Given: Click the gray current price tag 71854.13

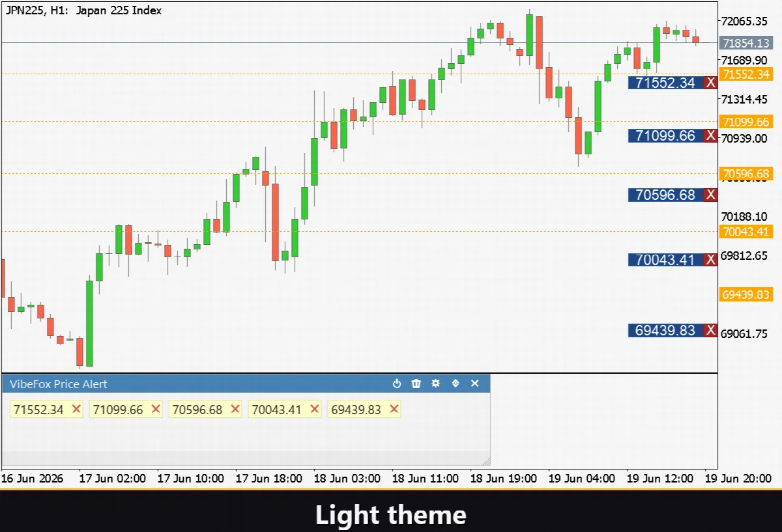Looking at the screenshot, I should [746, 43].
